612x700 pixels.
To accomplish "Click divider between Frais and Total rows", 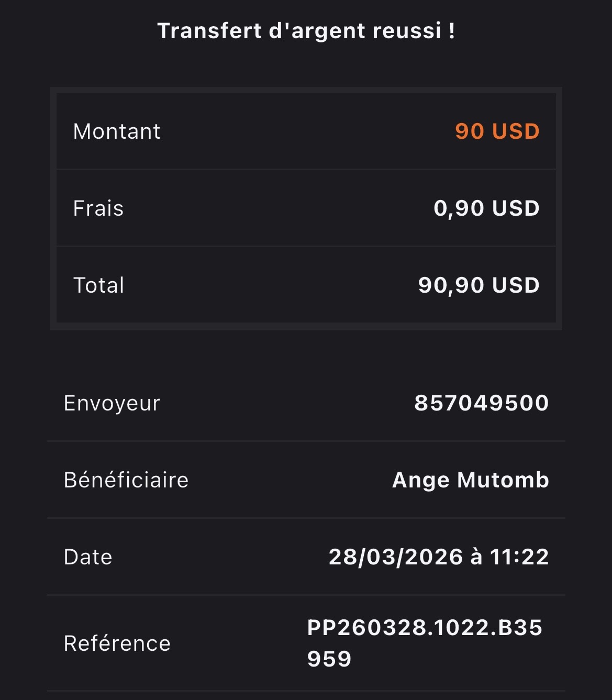I will pos(306,246).
